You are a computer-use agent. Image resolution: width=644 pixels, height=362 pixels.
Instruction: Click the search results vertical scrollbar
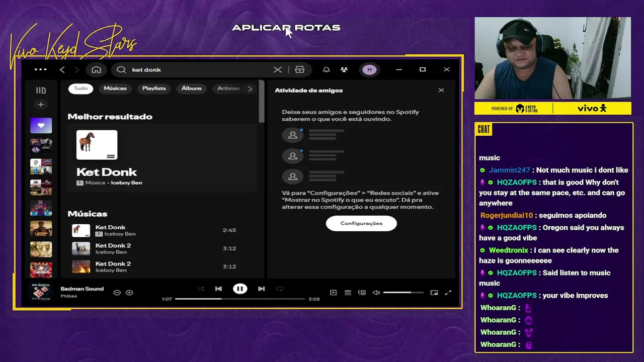click(x=261, y=101)
